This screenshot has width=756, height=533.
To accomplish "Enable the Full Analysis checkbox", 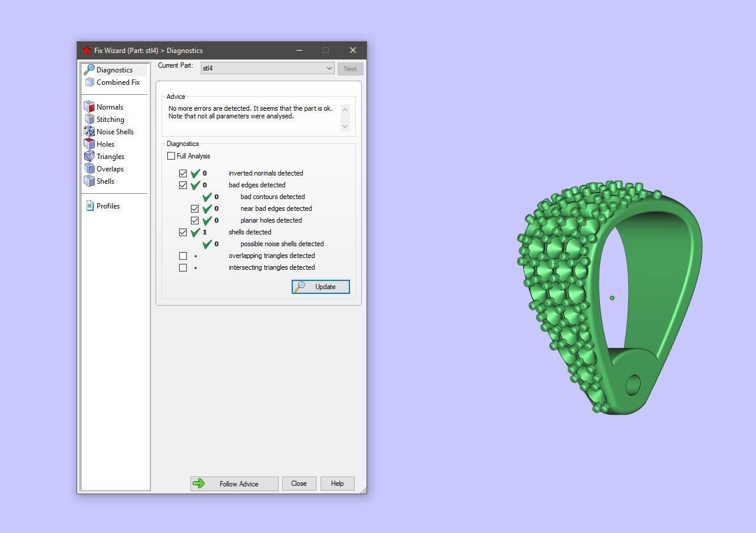I will (171, 156).
